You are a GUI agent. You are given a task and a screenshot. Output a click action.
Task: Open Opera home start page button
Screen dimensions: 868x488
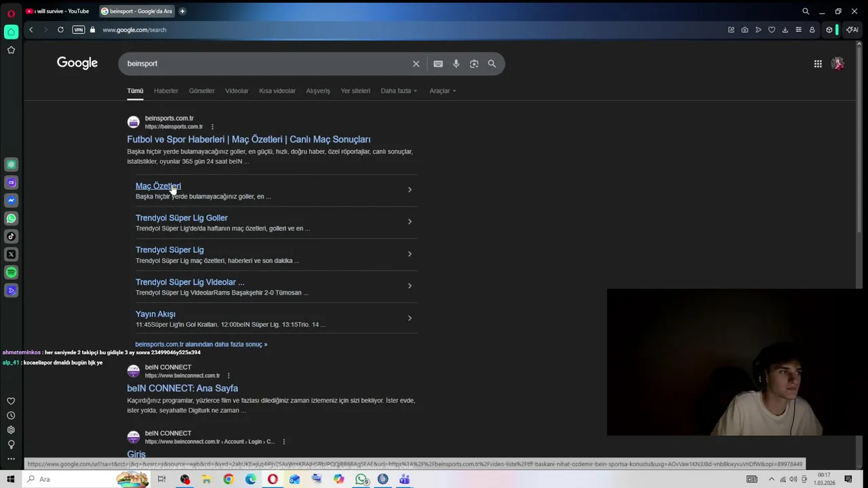click(11, 32)
